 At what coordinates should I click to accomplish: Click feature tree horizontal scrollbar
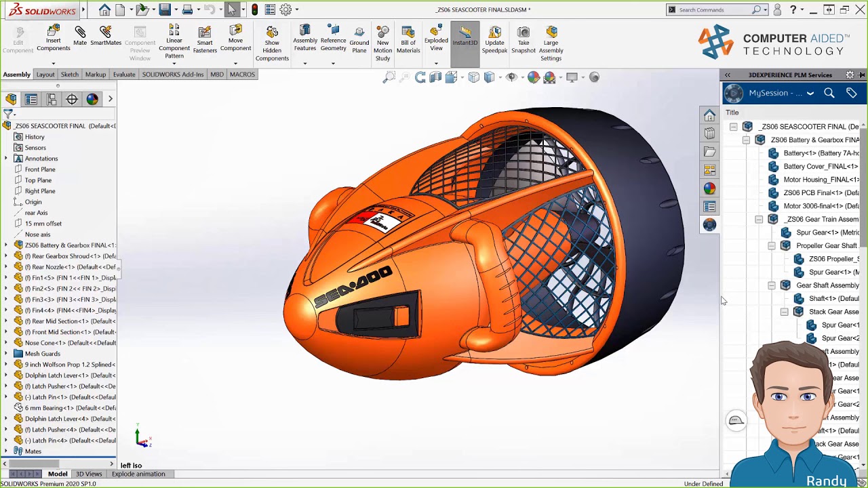pos(34,464)
